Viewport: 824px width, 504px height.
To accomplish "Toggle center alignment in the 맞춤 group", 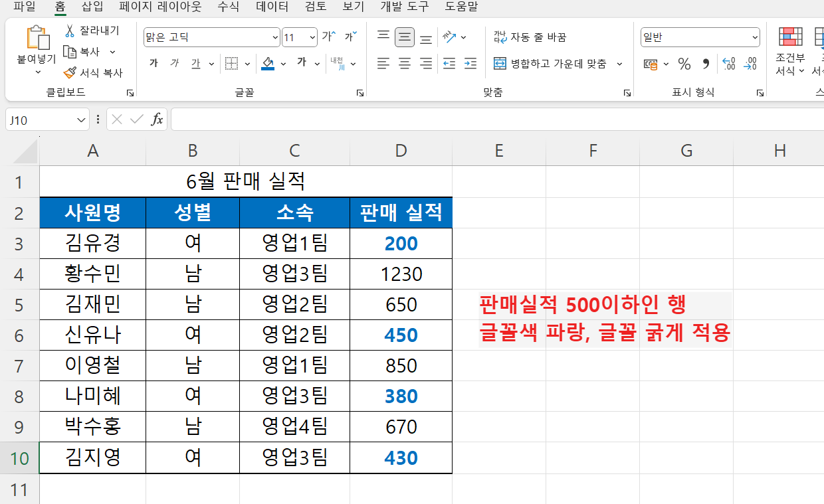I will pos(404,63).
